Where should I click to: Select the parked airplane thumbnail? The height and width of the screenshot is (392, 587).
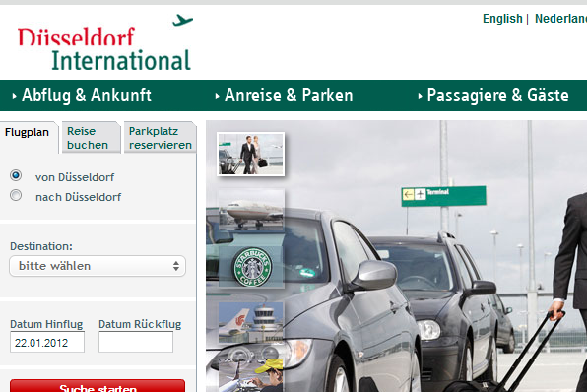[251, 210]
